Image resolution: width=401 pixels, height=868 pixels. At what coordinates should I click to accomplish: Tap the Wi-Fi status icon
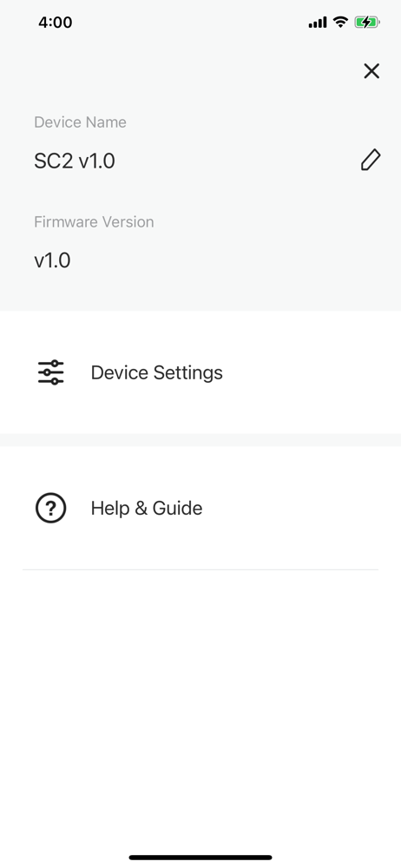[340, 23]
